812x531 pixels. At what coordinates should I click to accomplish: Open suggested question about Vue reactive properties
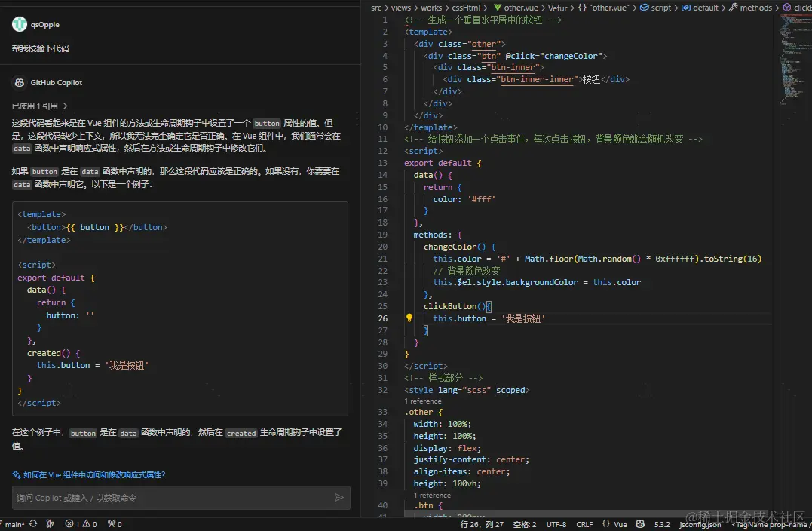pyautogui.click(x=94, y=474)
